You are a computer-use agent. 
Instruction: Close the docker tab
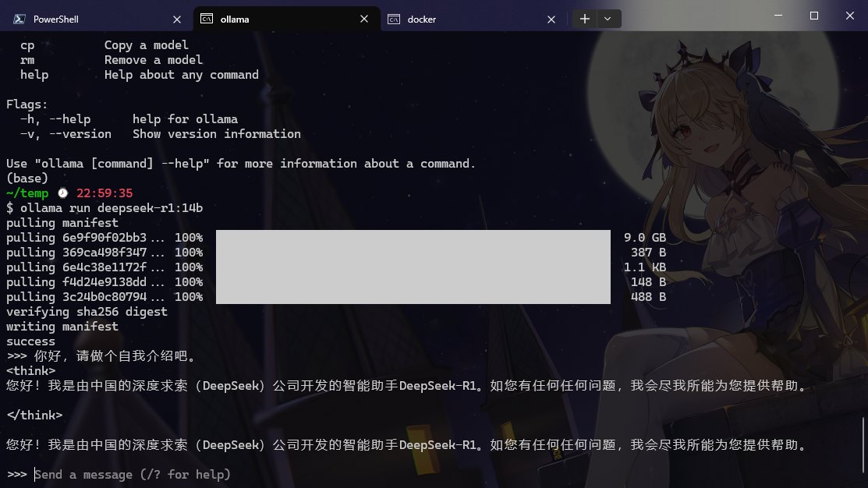(551, 19)
